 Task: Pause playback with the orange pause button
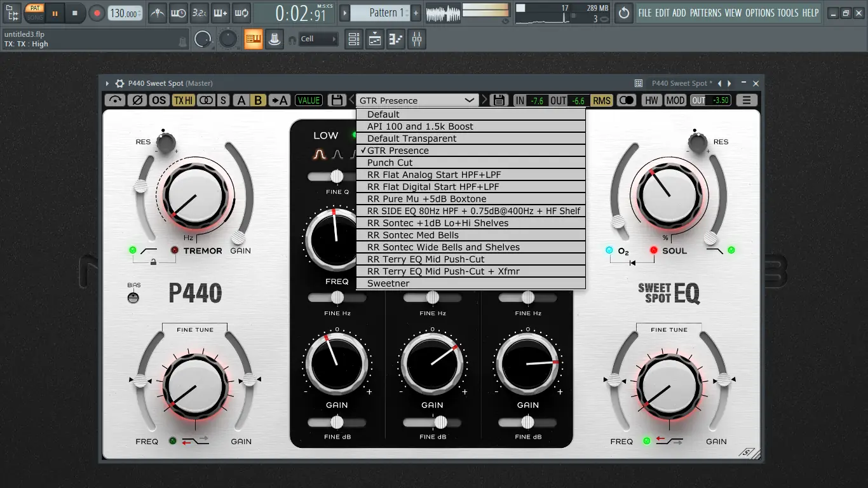[x=55, y=13]
